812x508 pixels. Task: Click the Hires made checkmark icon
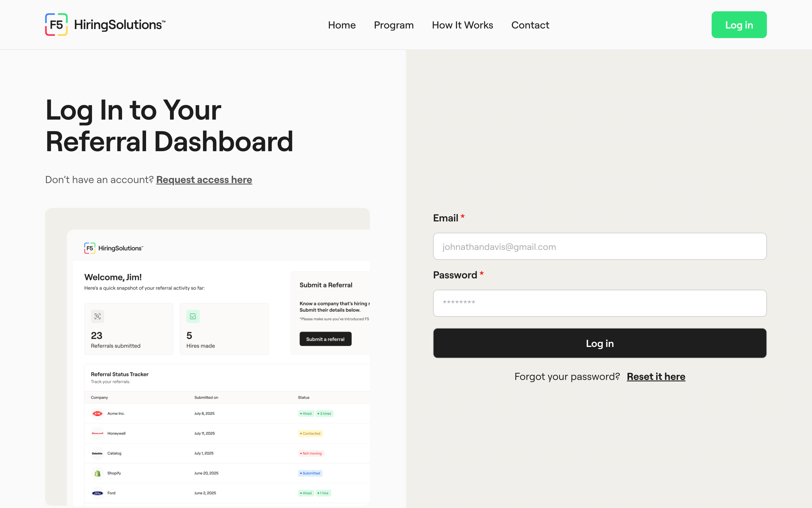pyautogui.click(x=193, y=316)
